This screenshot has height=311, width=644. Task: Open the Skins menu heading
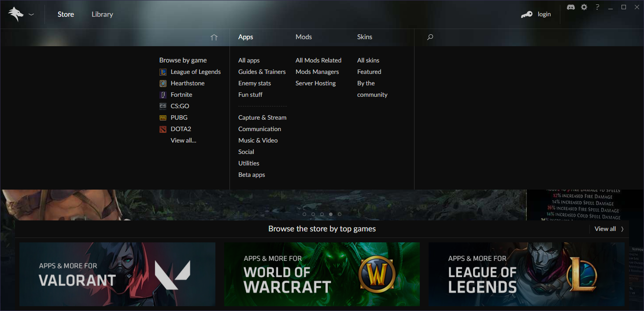pos(365,37)
